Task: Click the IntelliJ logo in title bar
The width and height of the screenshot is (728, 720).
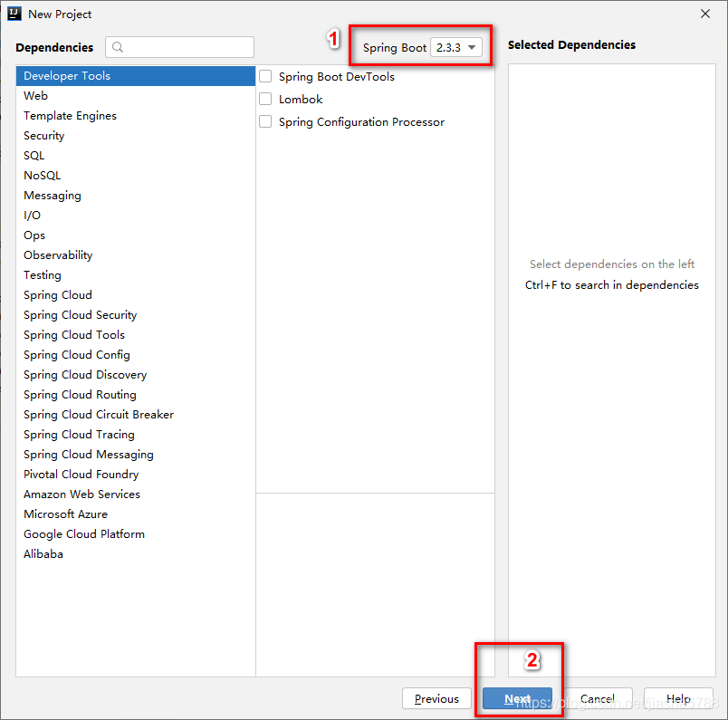Action: (14, 14)
